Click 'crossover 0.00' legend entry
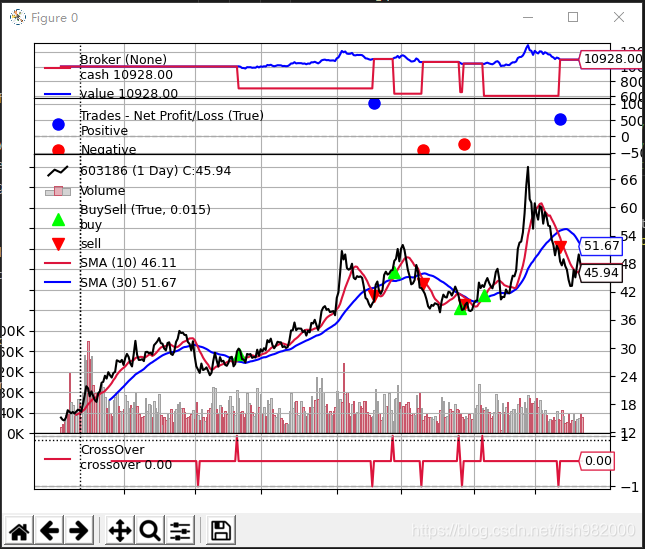This screenshot has height=549, width=645. click(x=126, y=465)
